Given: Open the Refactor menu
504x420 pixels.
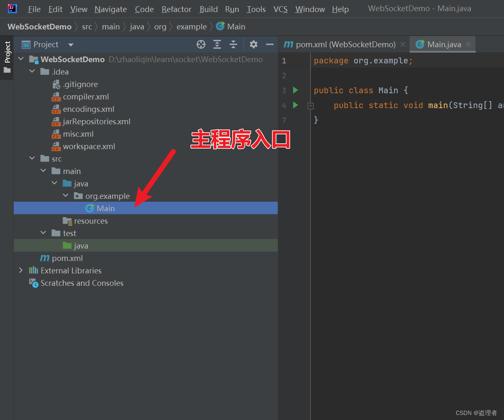Looking at the screenshot, I should [x=177, y=9].
